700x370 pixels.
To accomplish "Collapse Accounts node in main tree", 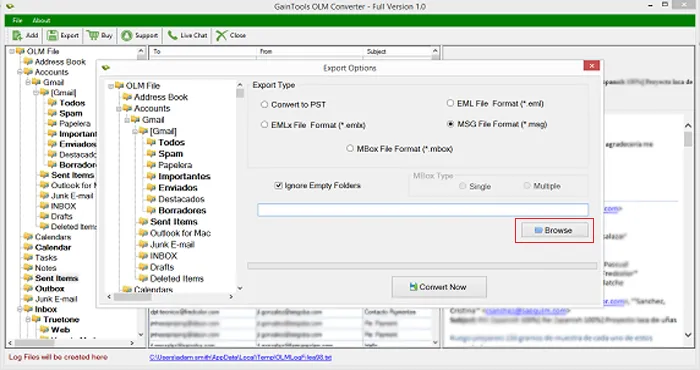I will 20,72.
